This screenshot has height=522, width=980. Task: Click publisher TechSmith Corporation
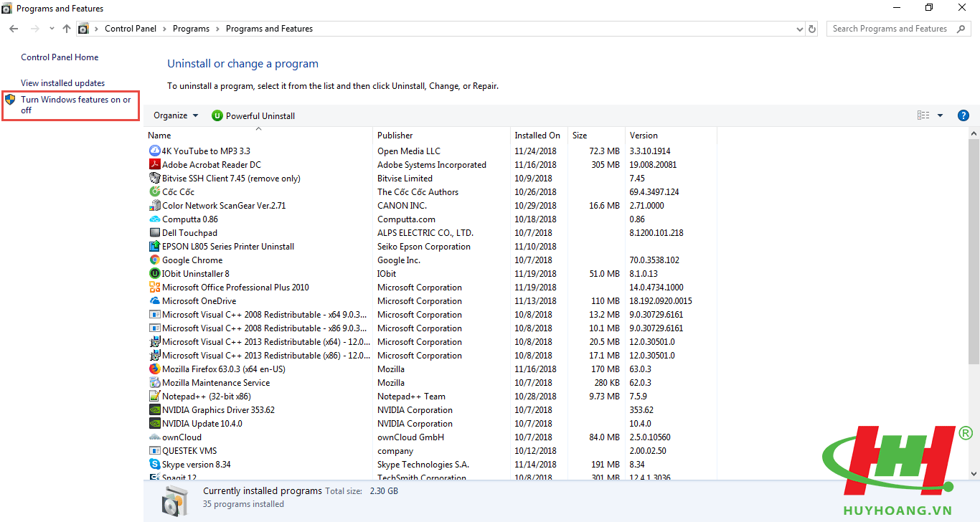(x=421, y=477)
